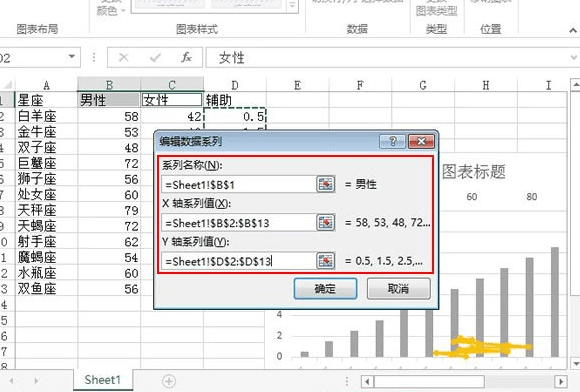Image resolution: width=580 pixels, height=392 pixels.
Task: Click cell containing 天秤座
Action: (46, 210)
